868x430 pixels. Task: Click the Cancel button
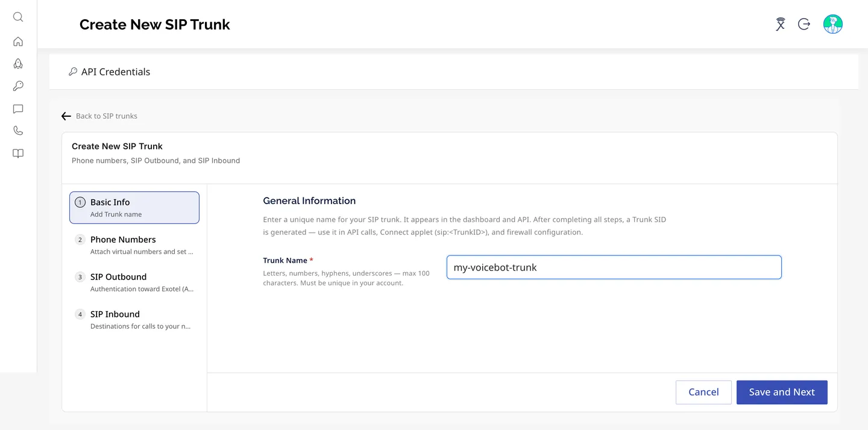(703, 392)
